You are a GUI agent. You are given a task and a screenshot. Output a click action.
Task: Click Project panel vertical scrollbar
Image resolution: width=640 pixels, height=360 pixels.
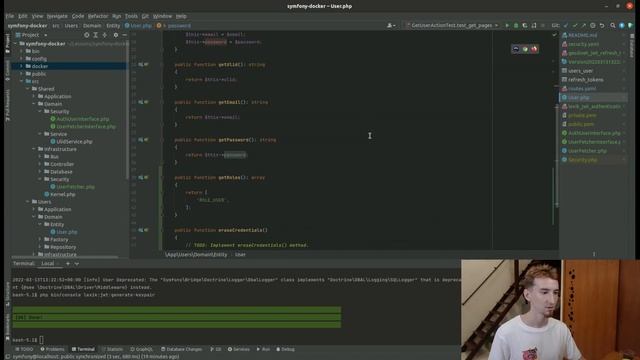pos(127,110)
